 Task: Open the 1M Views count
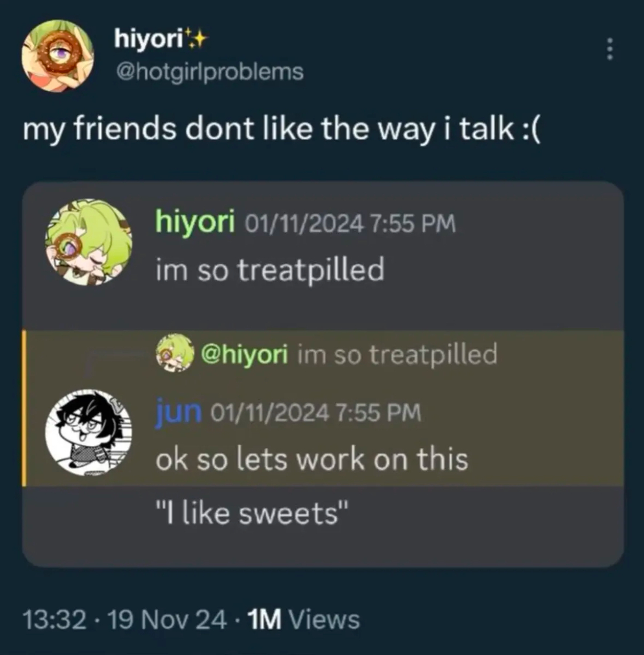[x=304, y=619]
